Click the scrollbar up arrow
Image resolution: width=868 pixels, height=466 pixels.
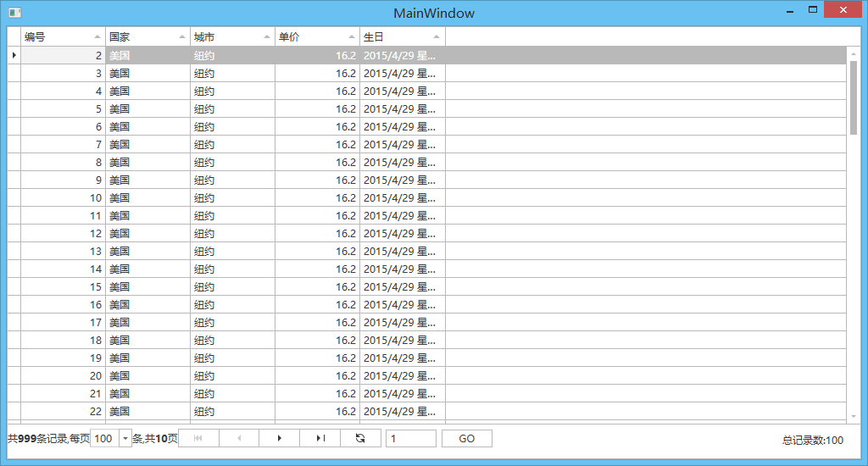coord(854,53)
